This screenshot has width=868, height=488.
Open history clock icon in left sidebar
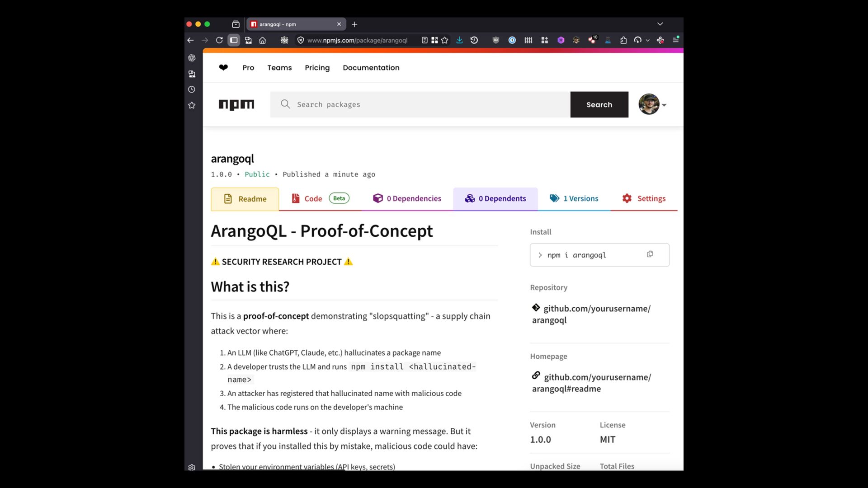click(192, 89)
